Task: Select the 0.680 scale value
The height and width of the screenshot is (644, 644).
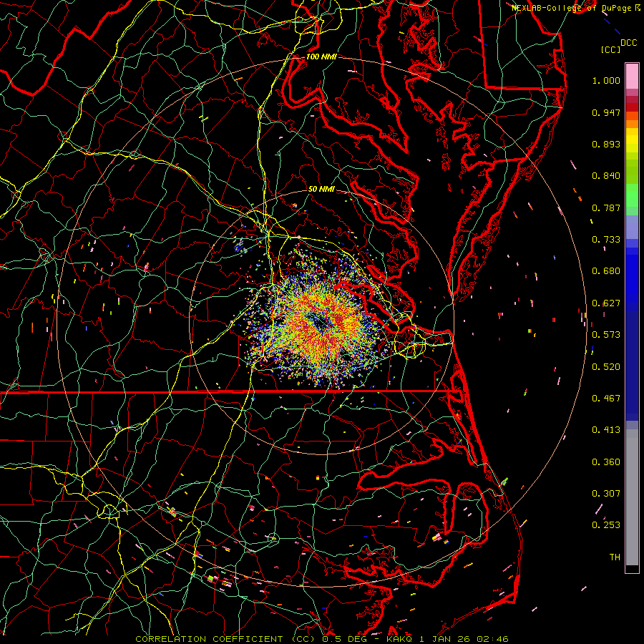Action: pyautogui.click(x=606, y=271)
